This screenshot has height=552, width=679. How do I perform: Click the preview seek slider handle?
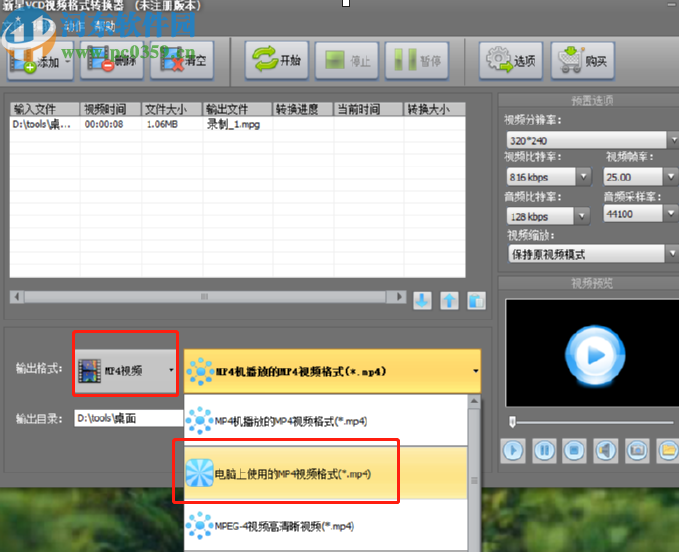pos(512,422)
